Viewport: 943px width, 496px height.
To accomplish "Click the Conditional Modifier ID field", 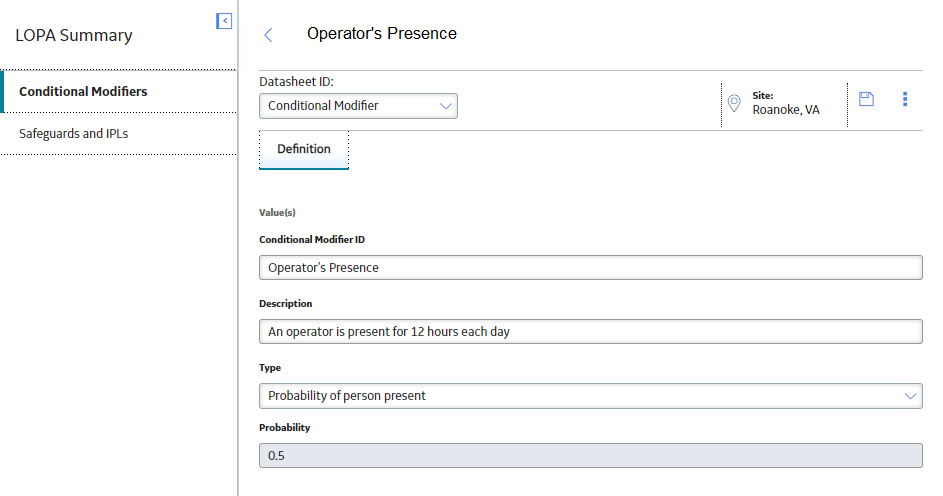I will [591, 268].
